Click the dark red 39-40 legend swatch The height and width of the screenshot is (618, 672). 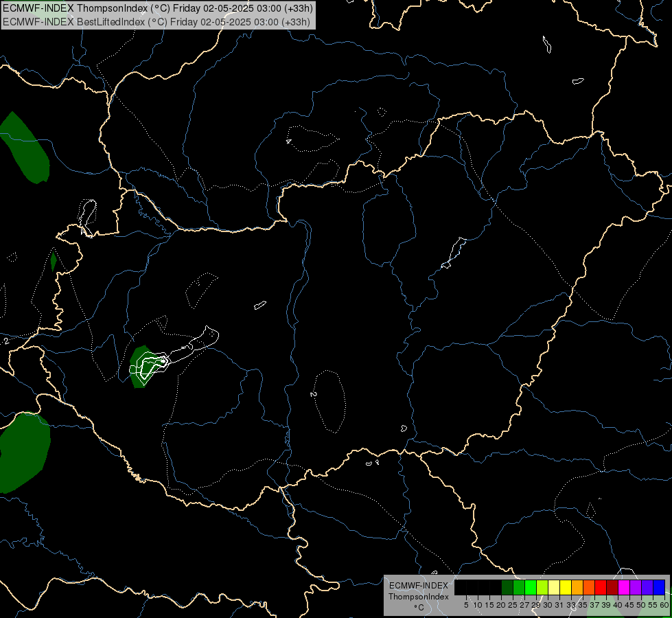(x=612, y=587)
